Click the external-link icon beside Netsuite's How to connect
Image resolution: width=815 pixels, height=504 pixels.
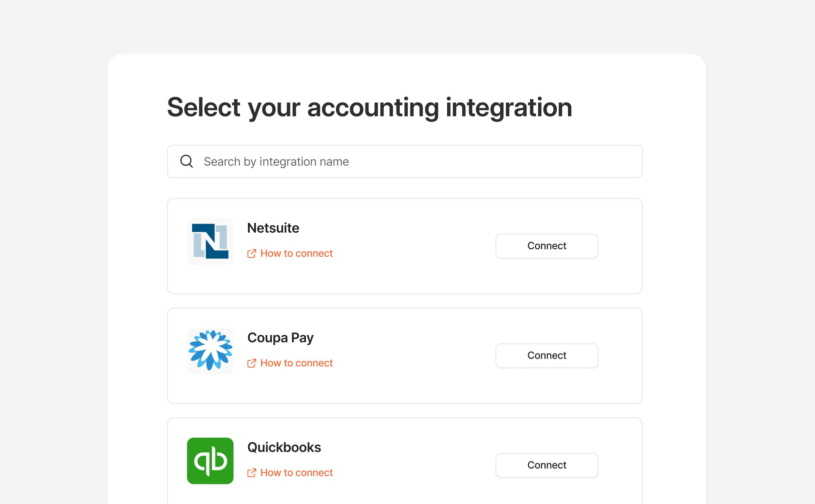252,253
